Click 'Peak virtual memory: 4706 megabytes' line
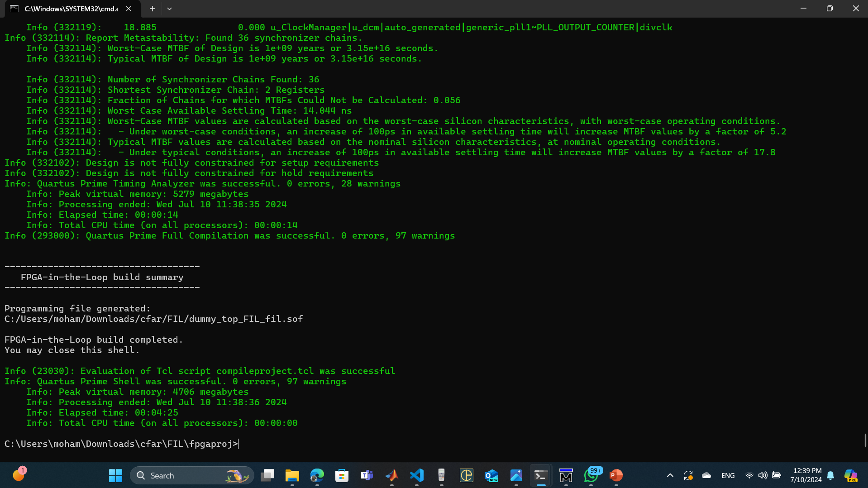 (x=138, y=392)
